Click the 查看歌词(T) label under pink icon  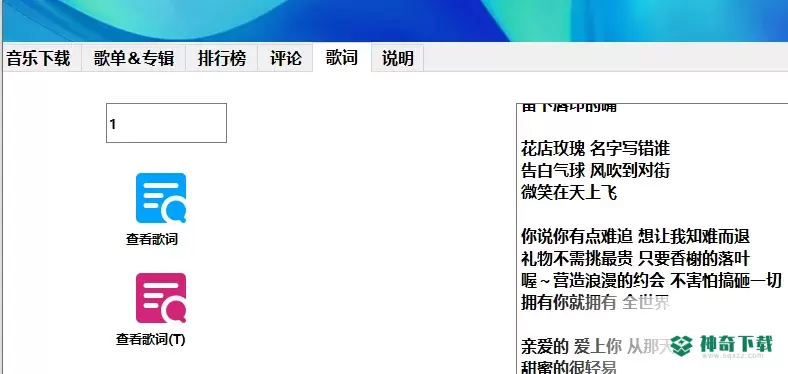coord(151,340)
